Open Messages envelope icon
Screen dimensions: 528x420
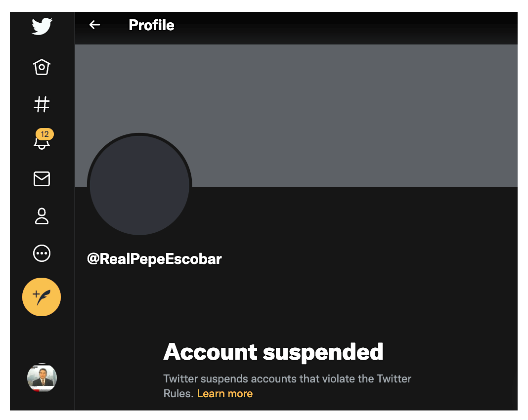[x=42, y=179]
